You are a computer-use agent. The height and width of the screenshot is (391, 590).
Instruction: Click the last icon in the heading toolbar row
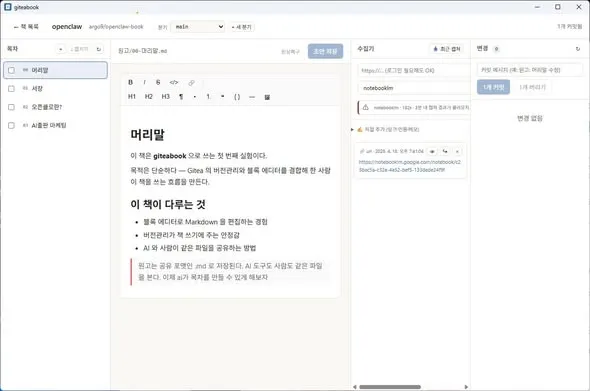tap(267, 97)
